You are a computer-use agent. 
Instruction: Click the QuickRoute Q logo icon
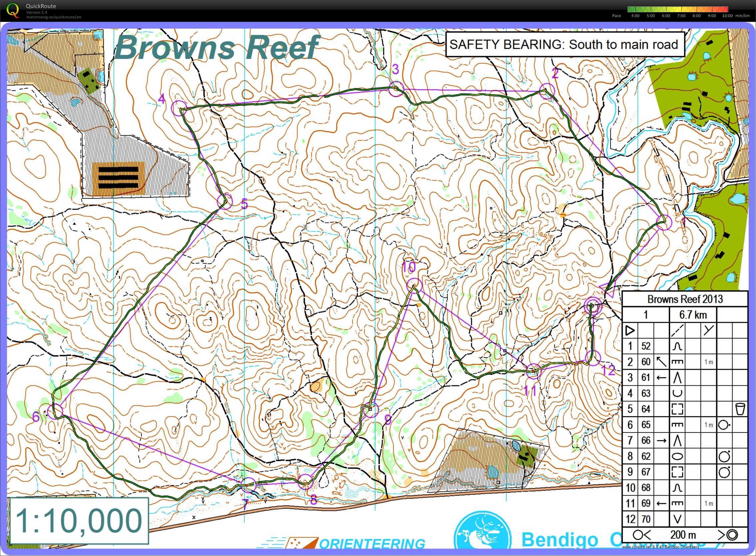tap(13, 10)
